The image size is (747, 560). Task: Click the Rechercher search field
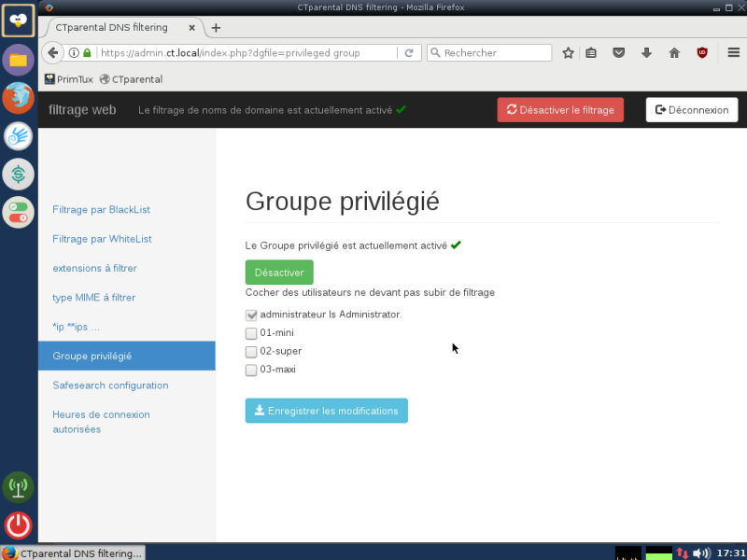point(489,53)
